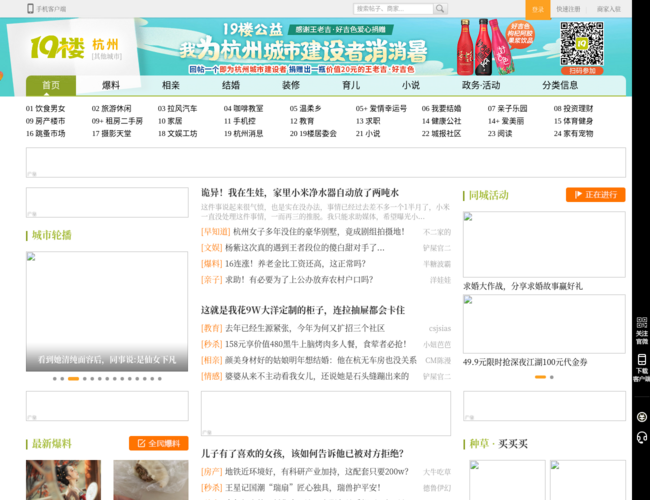Select the active orange carousel dot under 城市轮播

(73, 379)
